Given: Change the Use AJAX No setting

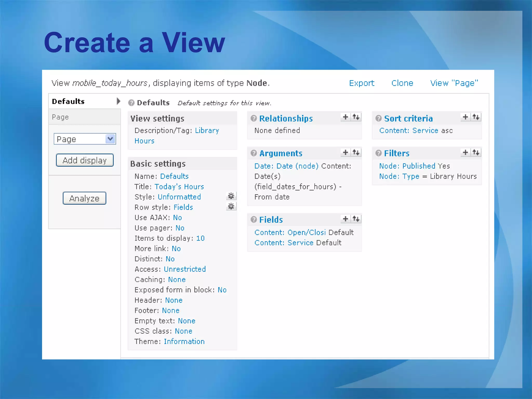Looking at the screenshot, I should pyautogui.click(x=177, y=218).
